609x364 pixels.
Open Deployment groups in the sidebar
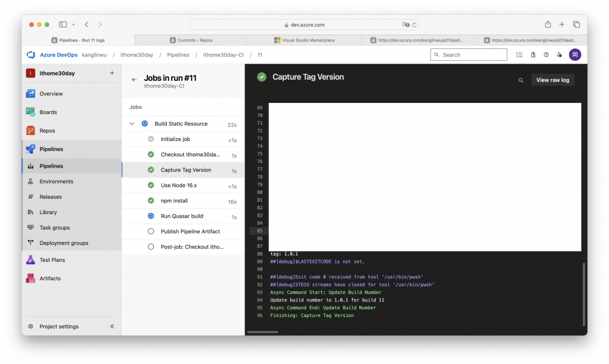click(x=72, y=243)
